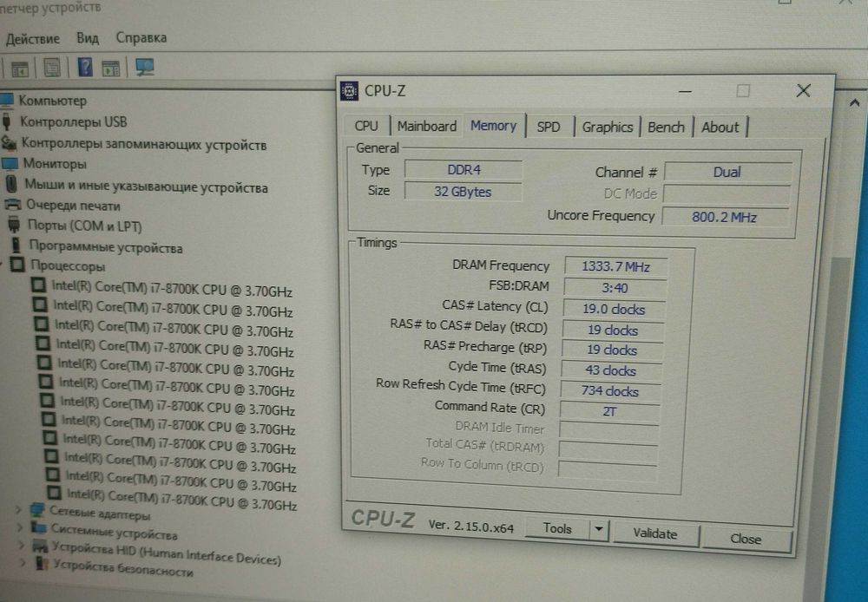Expand the Устройства безопасности node arrow

pyautogui.click(x=23, y=563)
